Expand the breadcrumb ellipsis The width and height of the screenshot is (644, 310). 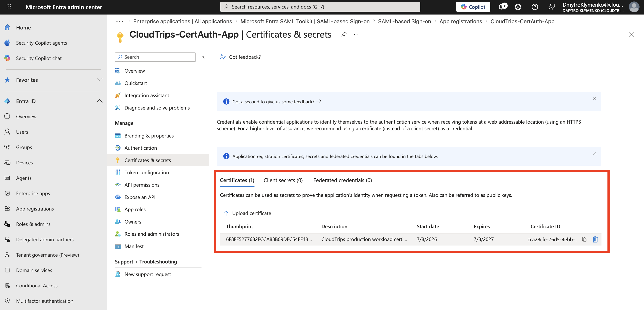pos(120,22)
